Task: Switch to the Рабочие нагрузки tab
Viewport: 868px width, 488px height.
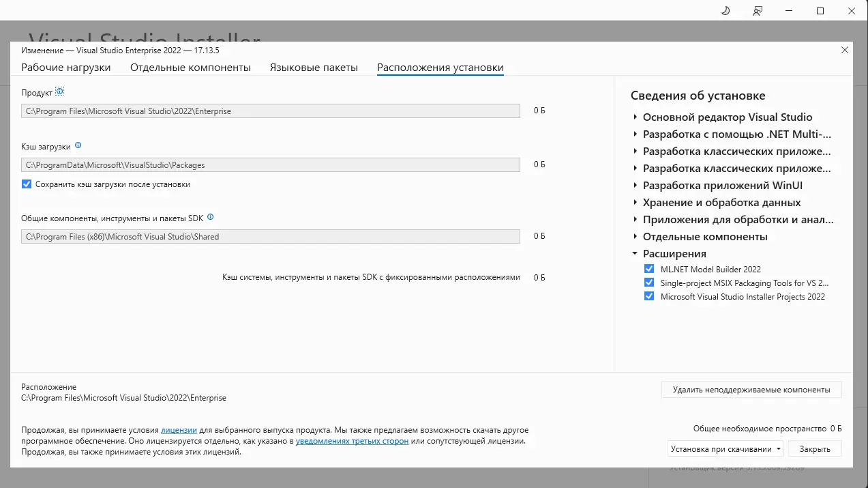Action: point(65,68)
